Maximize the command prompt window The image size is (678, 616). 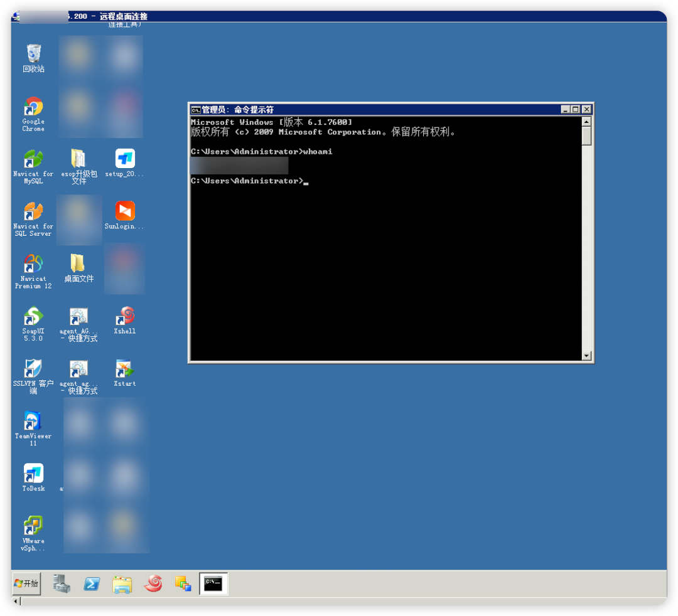[x=576, y=110]
